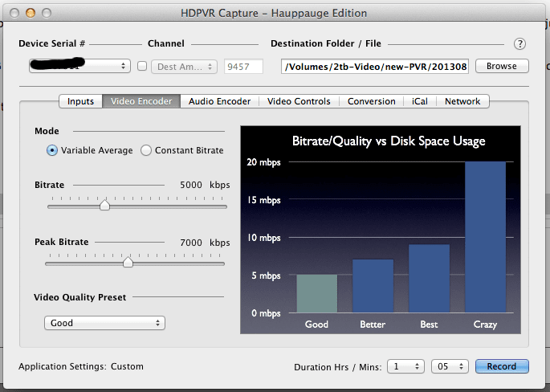Viewport: 550px width, 392px height.
Task: Enable the Channel checkbox
Action: click(142, 66)
